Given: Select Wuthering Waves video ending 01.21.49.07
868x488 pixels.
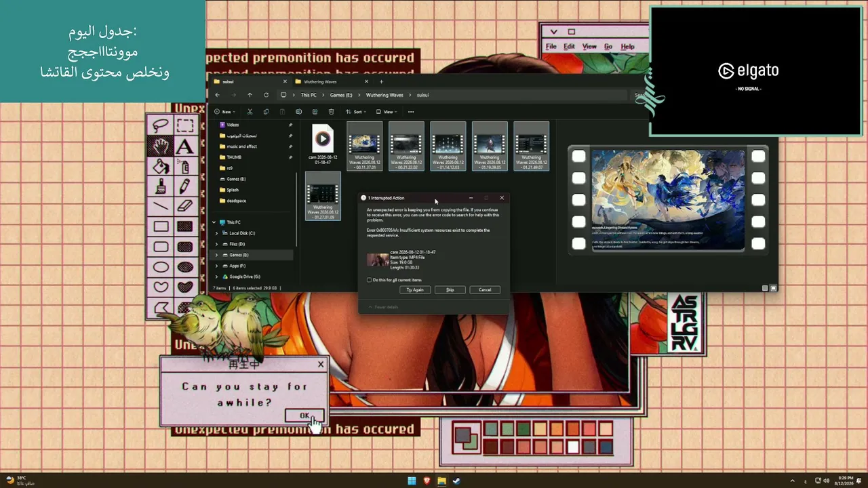Looking at the screenshot, I should pos(531,145).
